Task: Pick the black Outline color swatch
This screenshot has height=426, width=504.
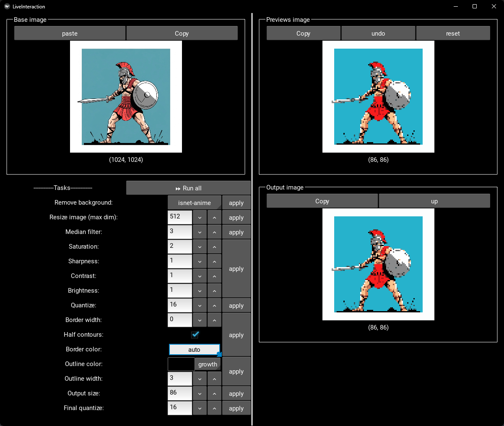Action: (181, 364)
